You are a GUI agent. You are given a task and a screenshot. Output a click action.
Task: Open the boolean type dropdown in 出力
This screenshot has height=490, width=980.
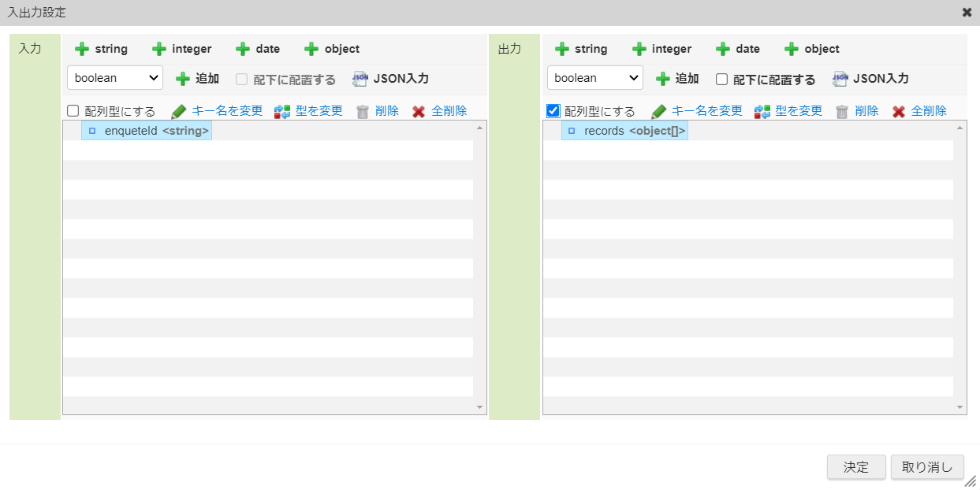(595, 78)
